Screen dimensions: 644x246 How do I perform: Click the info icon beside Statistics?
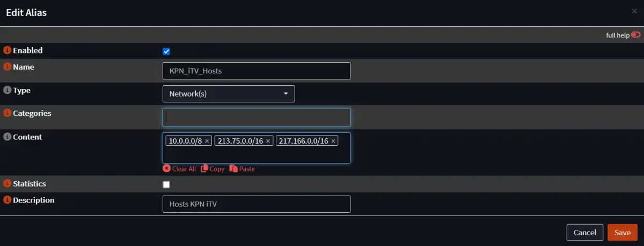(x=8, y=184)
